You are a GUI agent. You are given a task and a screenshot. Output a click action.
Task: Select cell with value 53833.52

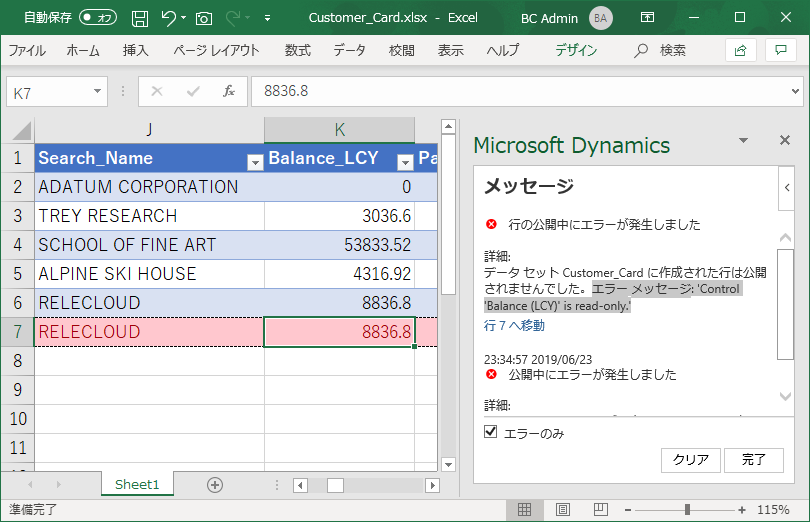coord(339,244)
